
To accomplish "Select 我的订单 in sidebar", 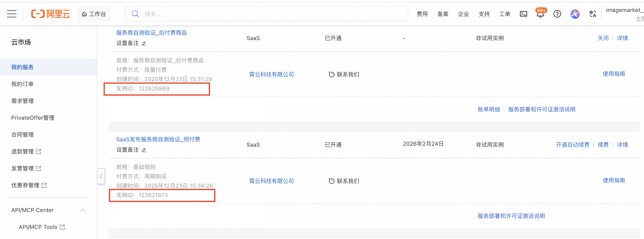I will pyautogui.click(x=22, y=84).
